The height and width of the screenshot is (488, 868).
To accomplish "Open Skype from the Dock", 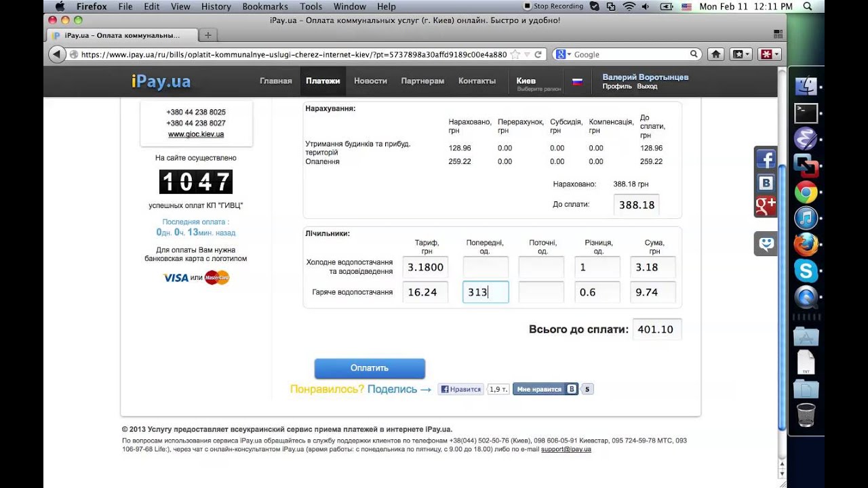I will tap(806, 272).
